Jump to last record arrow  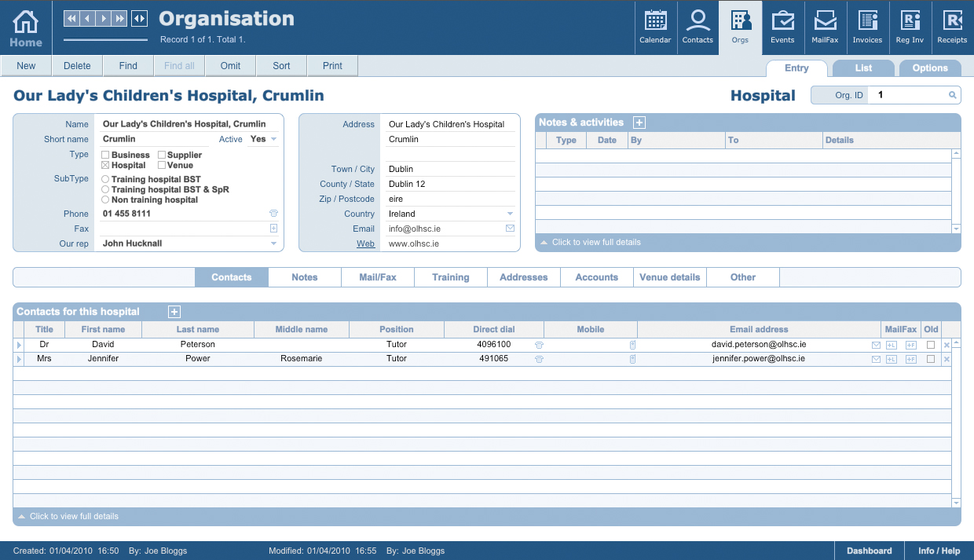click(x=120, y=18)
